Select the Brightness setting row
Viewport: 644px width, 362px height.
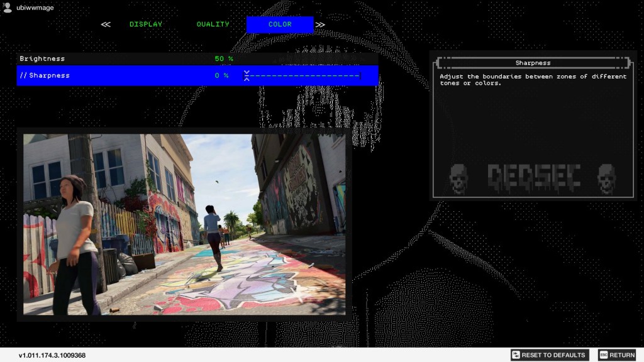pos(126,58)
